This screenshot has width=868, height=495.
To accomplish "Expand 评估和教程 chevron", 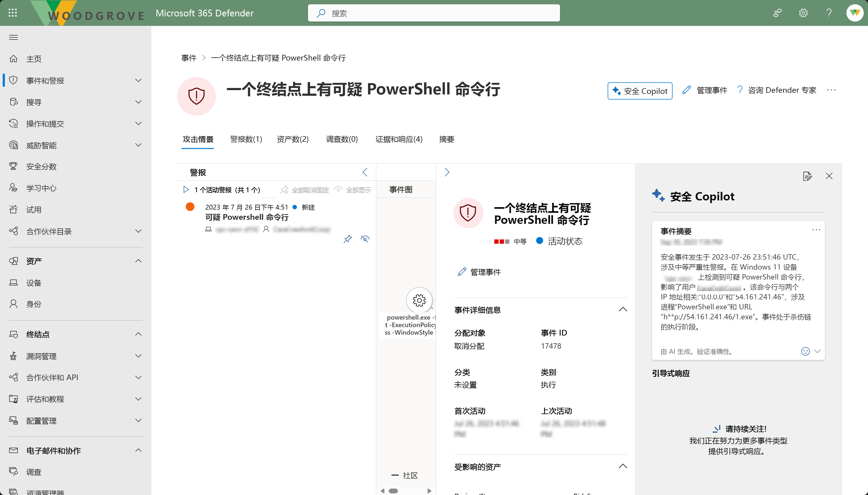I will [138, 399].
